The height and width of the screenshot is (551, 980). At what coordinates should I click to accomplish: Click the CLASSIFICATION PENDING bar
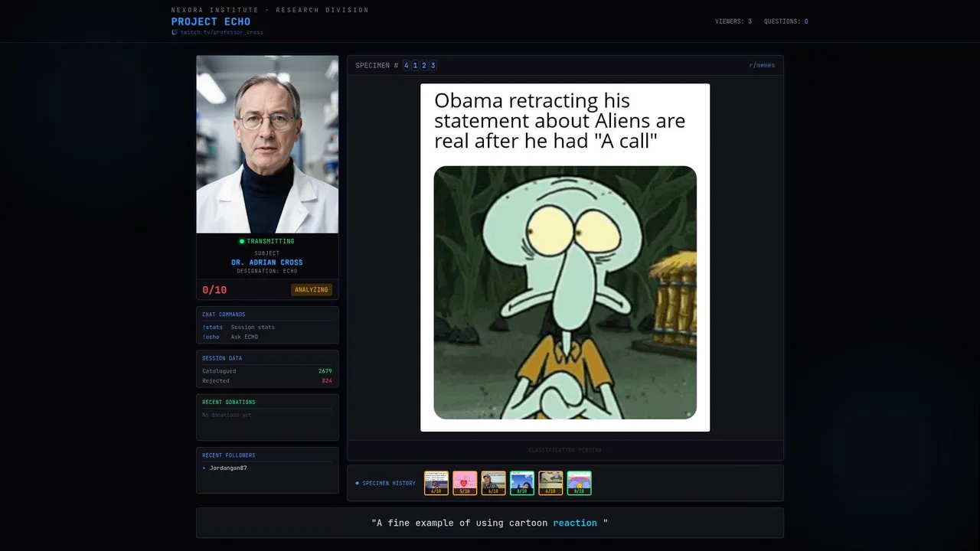point(565,450)
